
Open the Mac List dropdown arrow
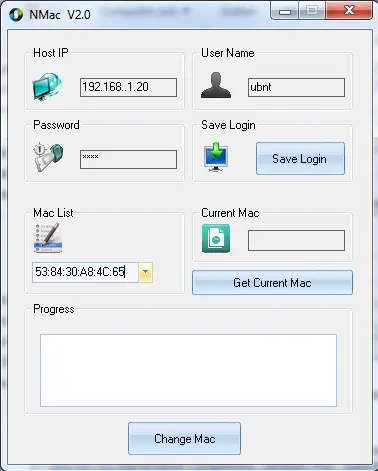click(146, 272)
